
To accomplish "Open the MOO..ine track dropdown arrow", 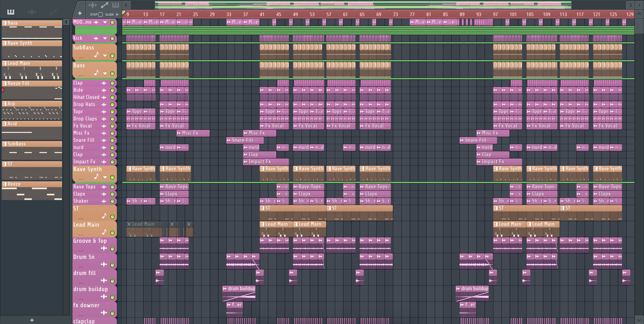I will click(105, 22).
